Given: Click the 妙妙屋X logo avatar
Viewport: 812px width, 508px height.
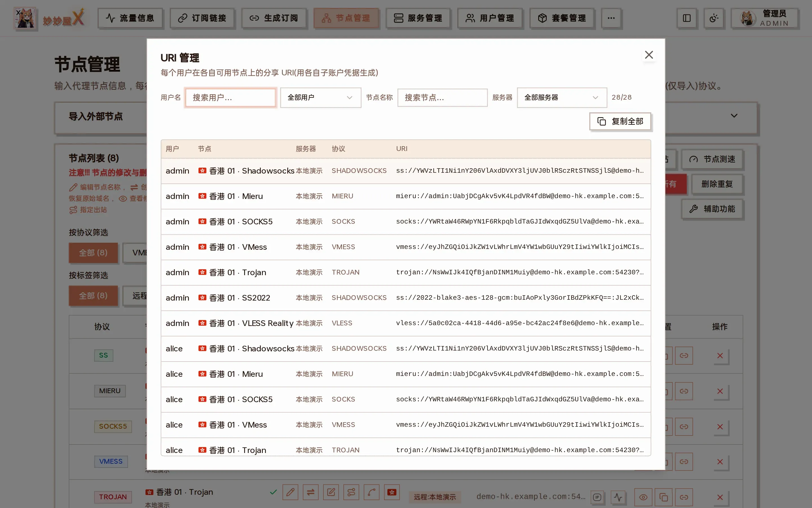Looking at the screenshot, I should [x=25, y=18].
